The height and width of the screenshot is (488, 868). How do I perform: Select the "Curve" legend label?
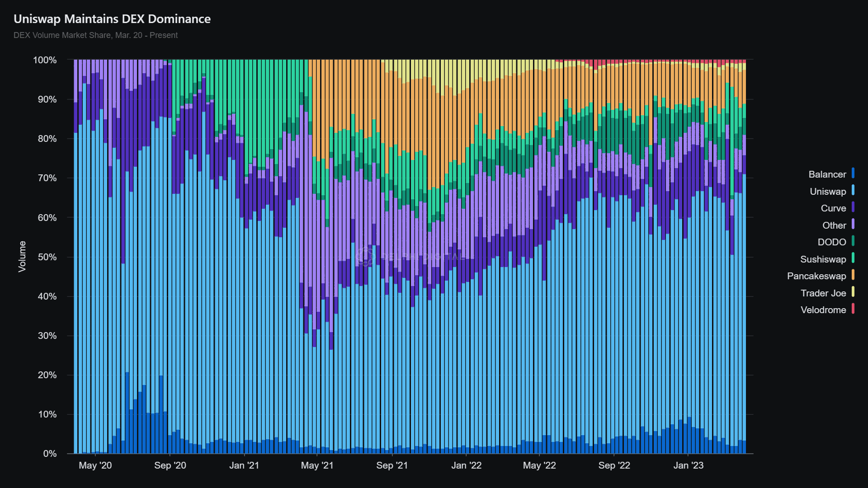click(833, 208)
